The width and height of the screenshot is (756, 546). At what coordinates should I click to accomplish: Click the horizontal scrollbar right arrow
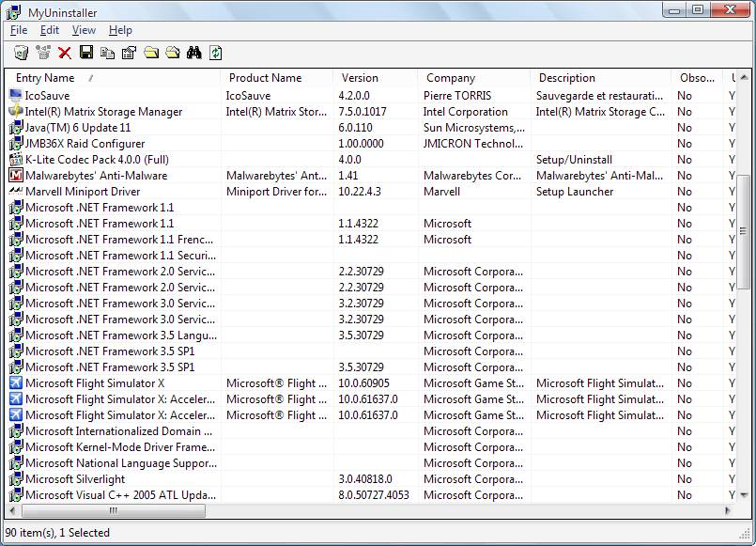(728, 510)
